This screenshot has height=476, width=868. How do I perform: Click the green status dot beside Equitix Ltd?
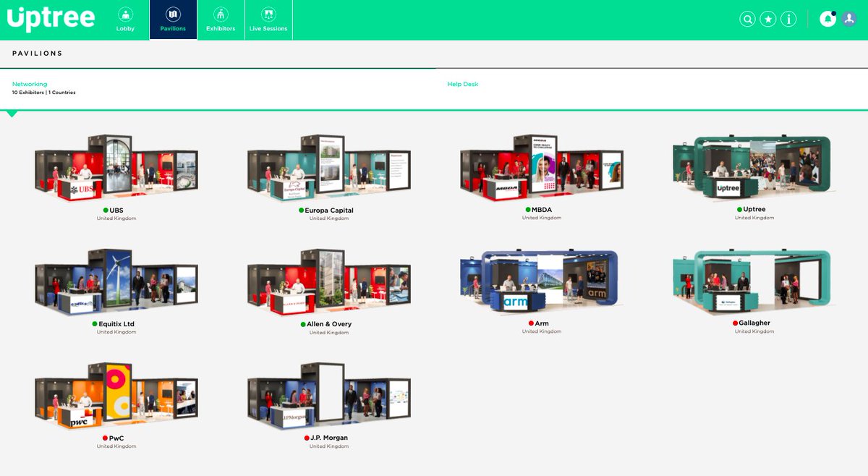click(95, 324)
